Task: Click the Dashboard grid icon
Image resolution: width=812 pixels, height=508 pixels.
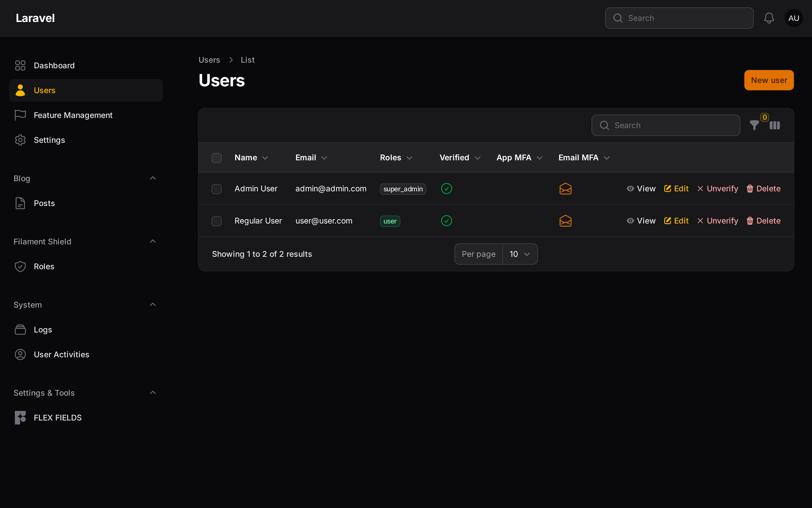Action: [20, 65]
